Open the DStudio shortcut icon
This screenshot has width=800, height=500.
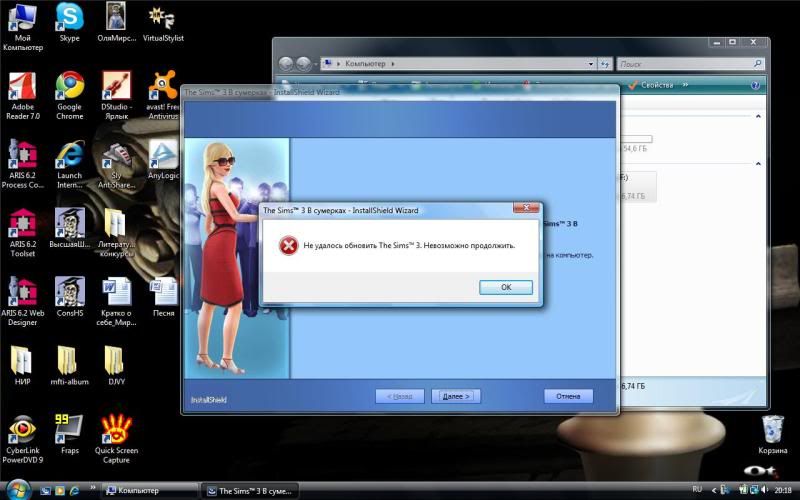116,96
